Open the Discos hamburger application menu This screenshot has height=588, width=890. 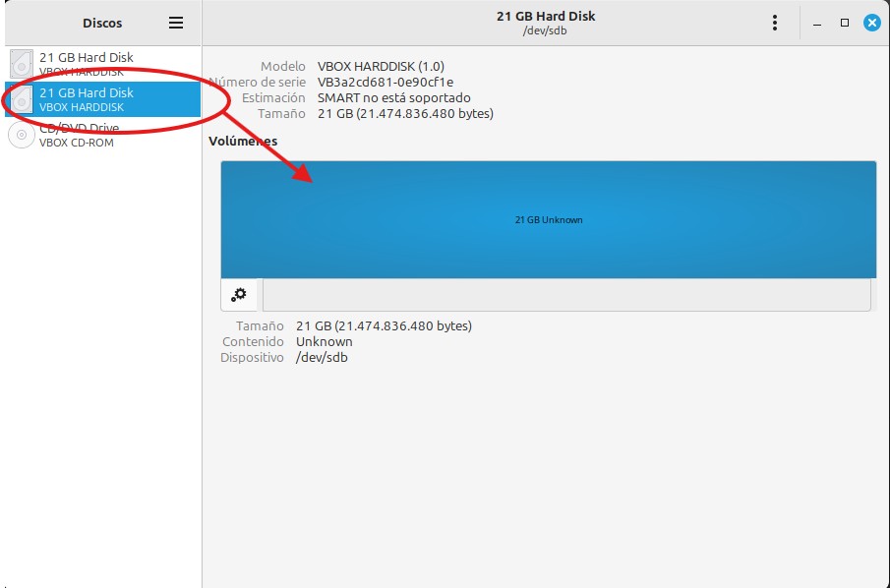(x=176, y=23)
